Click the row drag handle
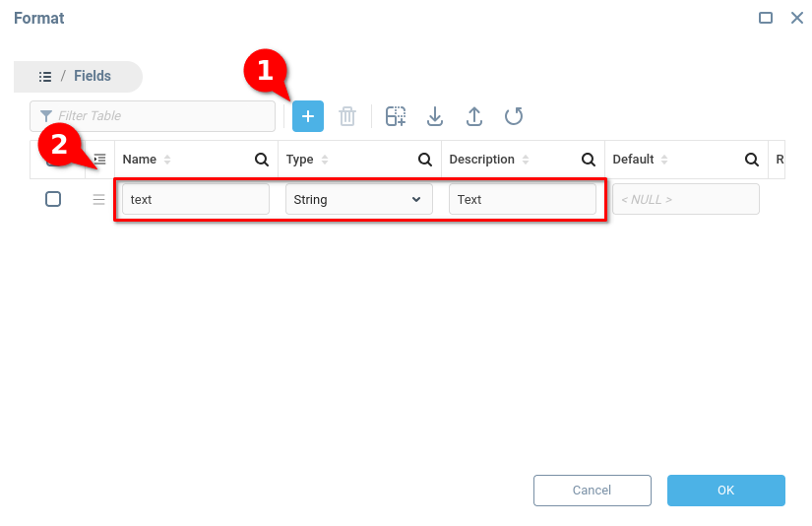The width and height of the screenshot is (812, 526). (x=98, y=200)
